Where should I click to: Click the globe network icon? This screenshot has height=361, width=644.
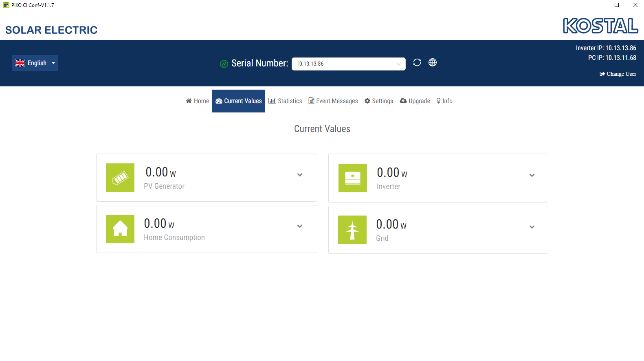coord(433,62)
